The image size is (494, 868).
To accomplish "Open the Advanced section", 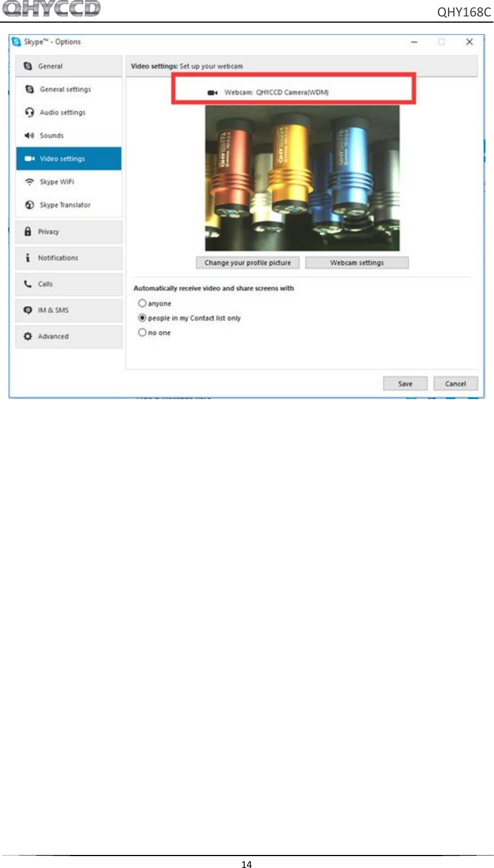I will (x=69, y=336).
